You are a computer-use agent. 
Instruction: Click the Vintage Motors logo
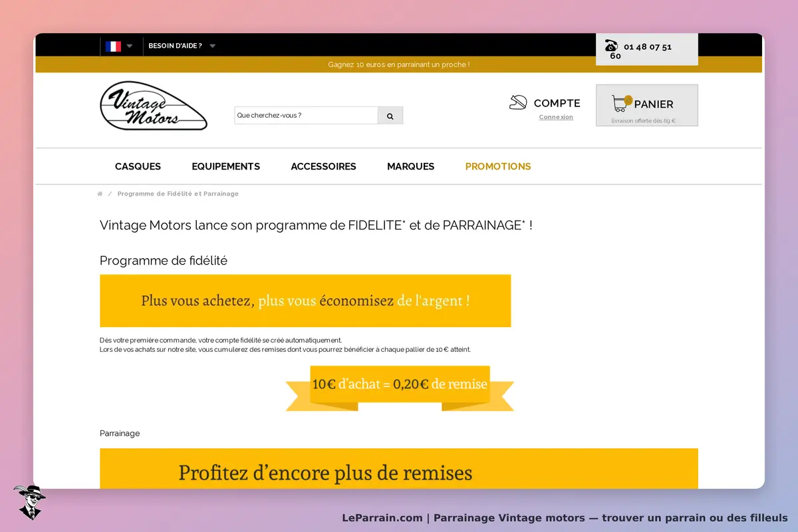coord(154,106)
